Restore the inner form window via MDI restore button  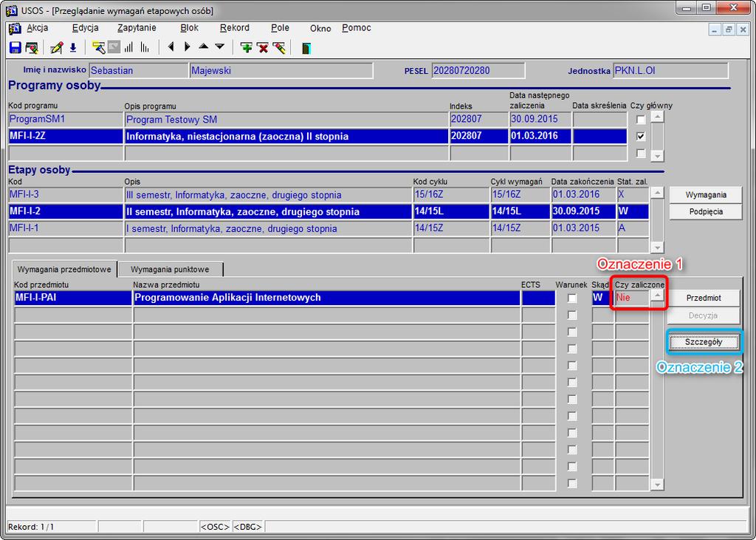coord(729,30)
